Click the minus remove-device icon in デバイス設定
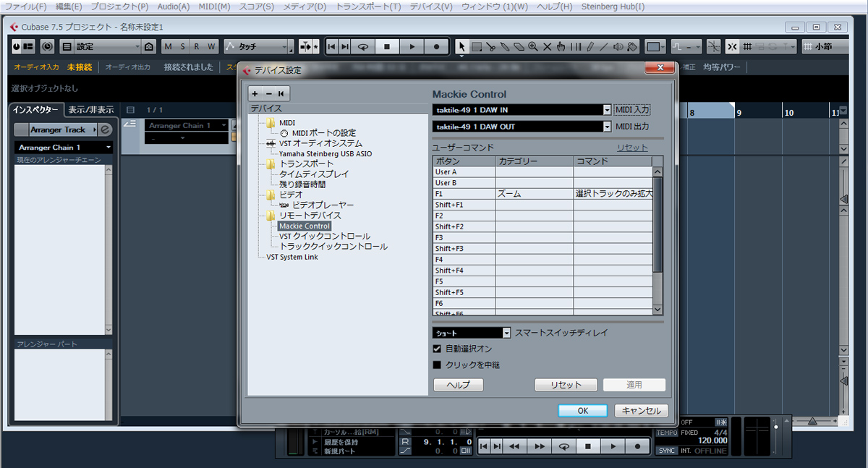Screen dimensions: 868x468 point(268,93)
